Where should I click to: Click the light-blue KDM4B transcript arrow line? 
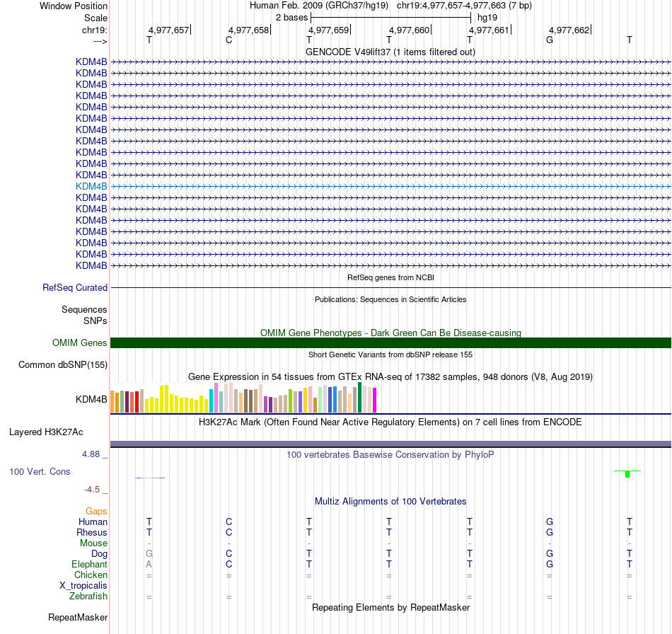click(x=390, y=187)
